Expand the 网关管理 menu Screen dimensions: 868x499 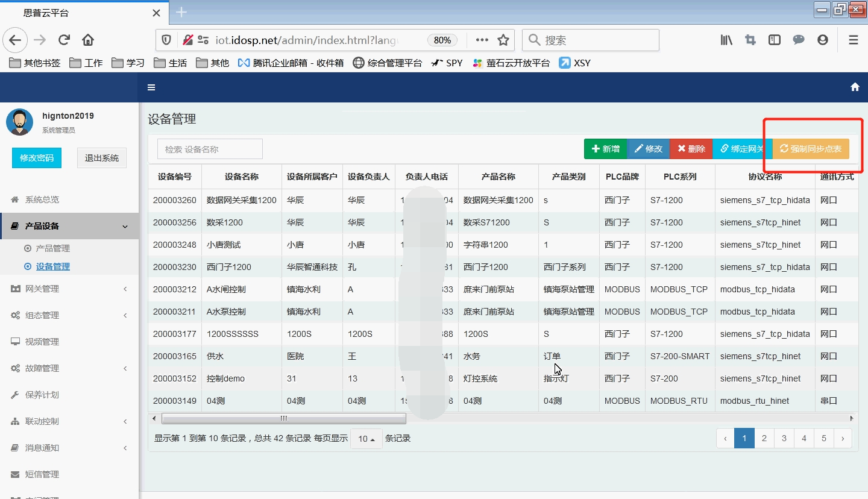[x=42, y=289]
